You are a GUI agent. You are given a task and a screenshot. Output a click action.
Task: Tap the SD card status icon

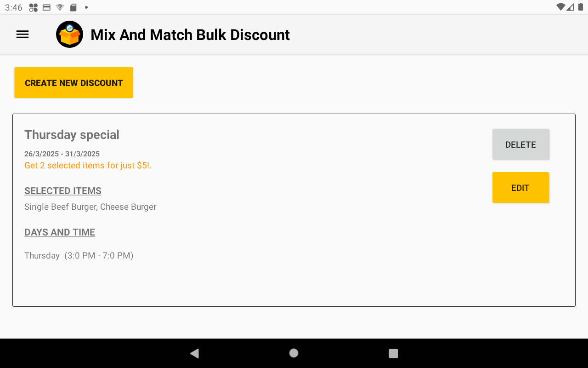pos(73,7)
